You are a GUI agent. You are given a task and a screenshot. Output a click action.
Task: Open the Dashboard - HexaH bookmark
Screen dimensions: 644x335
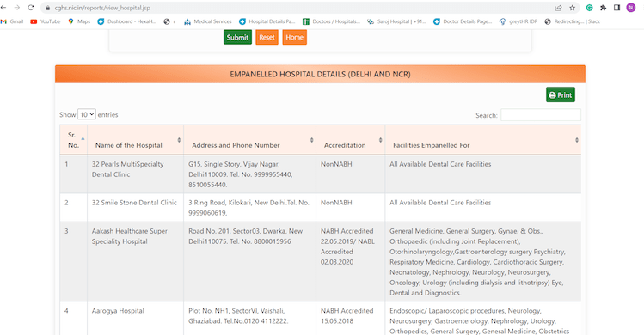pyautogui.click(x=127, y=21)
